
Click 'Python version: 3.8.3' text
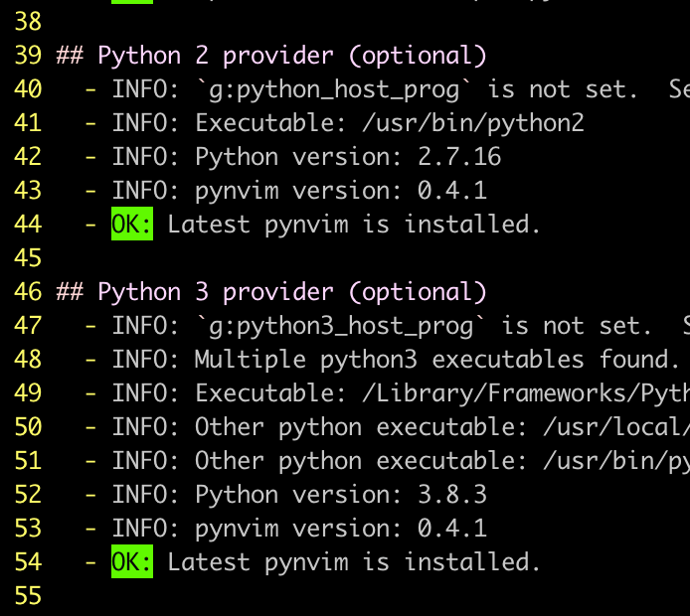tap(341, 495)
